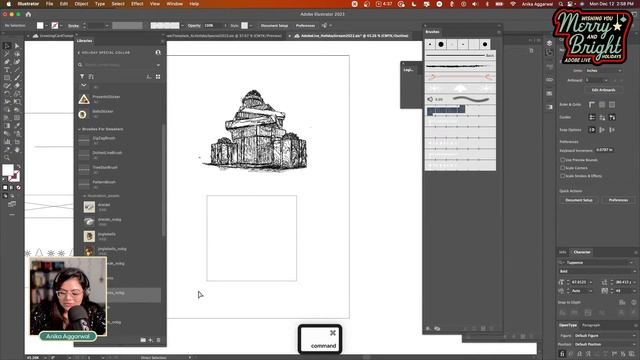
Task: Enable Scale Corners checkbox
Action: pos(562,168)
